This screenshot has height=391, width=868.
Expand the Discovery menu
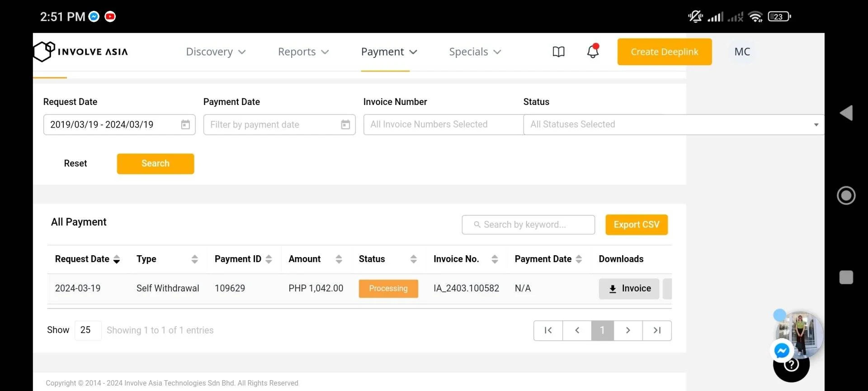(216, 52)
